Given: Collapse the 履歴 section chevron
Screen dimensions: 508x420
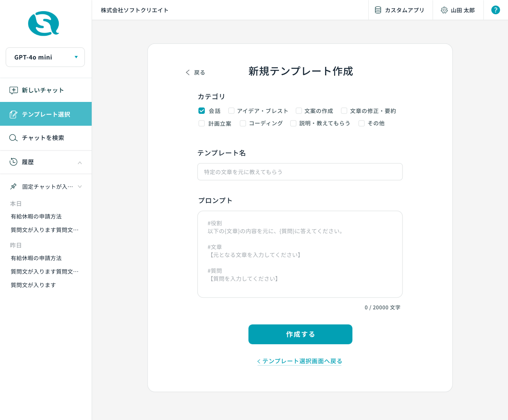Looking at the screenshot, I should pos(80,163).
